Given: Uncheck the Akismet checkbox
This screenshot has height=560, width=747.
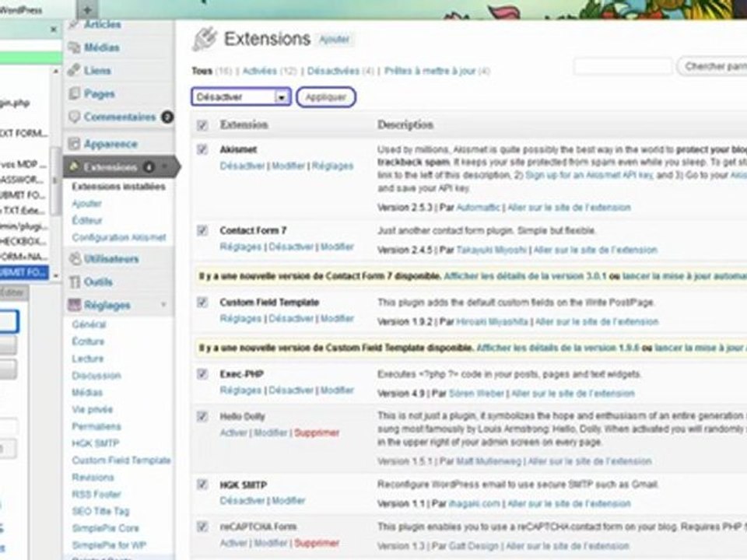Looking at the screenshot, I should pyautogui.click(x=202, y=149).
